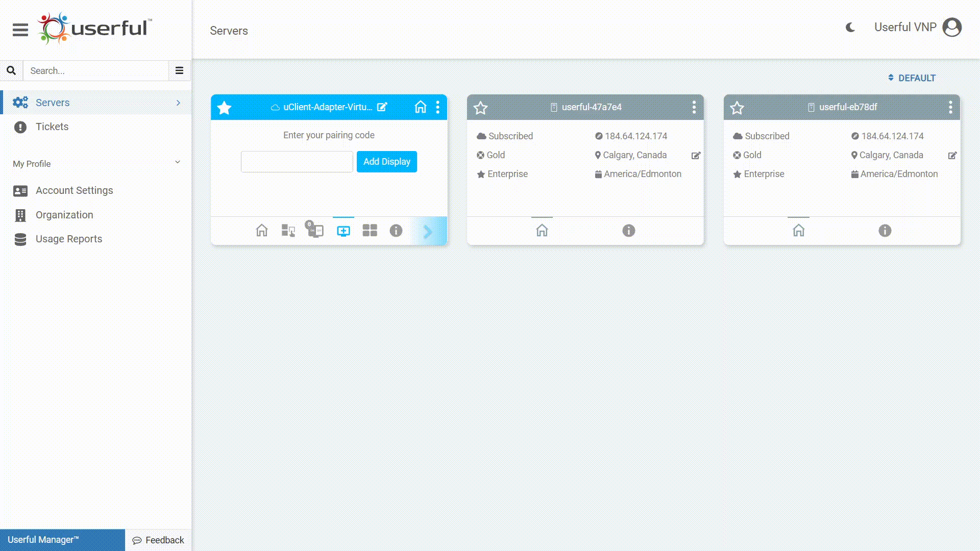
Task: Open home tab in uClient-Adapter card footer
Action: 262,231
